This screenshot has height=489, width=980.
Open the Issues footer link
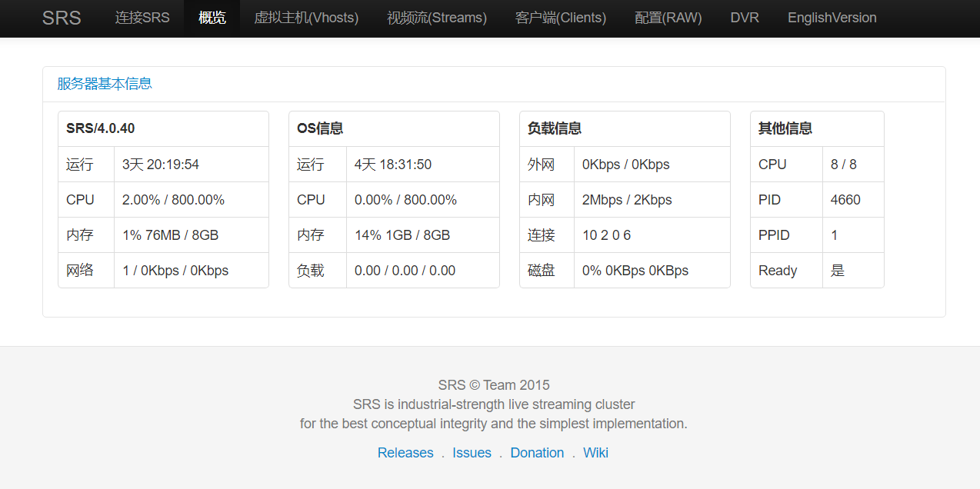click(x=472, y=453)
